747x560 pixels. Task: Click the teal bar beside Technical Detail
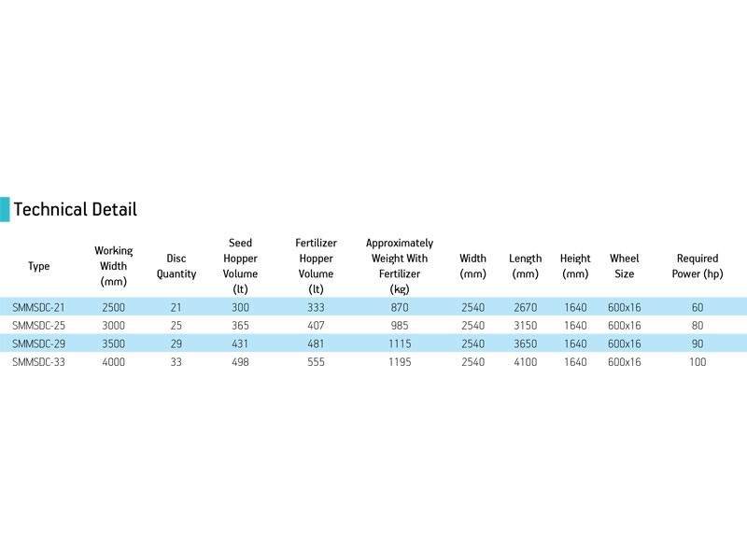coord(5,209)
